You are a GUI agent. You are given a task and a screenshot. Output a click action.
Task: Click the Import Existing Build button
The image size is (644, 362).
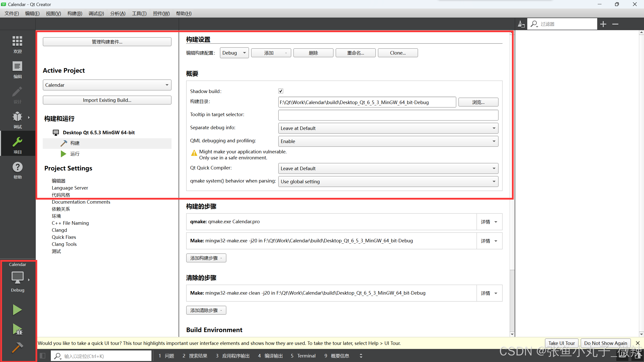click(107, 100)
